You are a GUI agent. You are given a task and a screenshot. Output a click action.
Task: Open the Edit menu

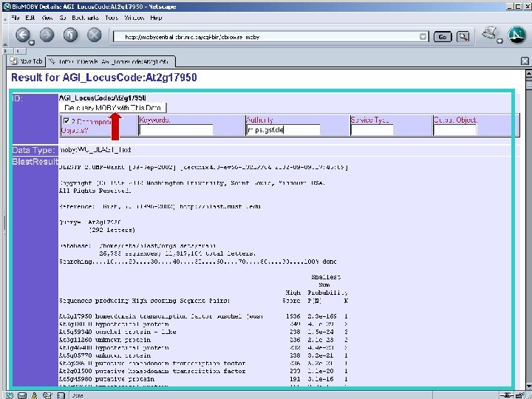tap(30, 18)
